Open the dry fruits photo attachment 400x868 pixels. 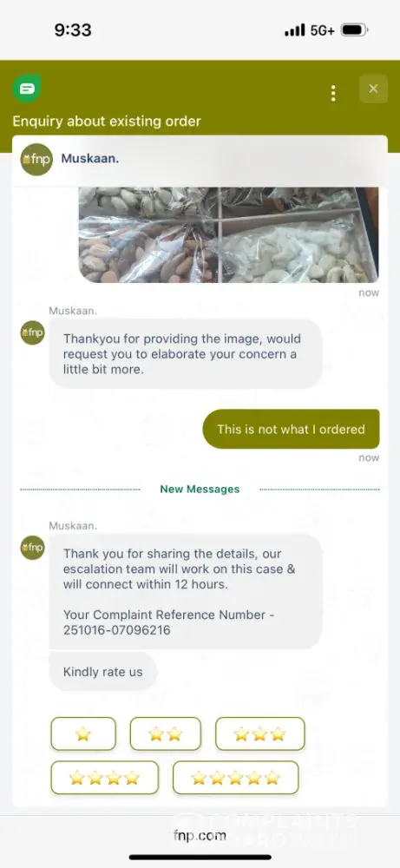[x=228, y=234]
